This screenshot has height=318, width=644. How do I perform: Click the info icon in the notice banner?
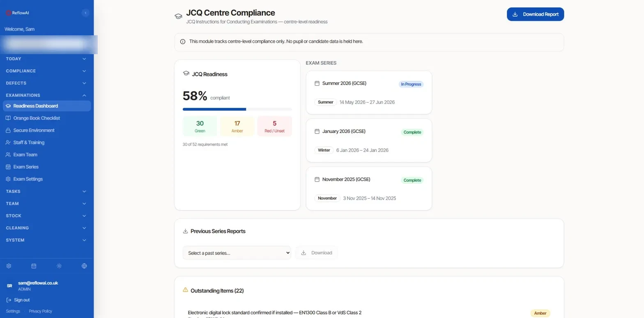(x=183, y=41)
